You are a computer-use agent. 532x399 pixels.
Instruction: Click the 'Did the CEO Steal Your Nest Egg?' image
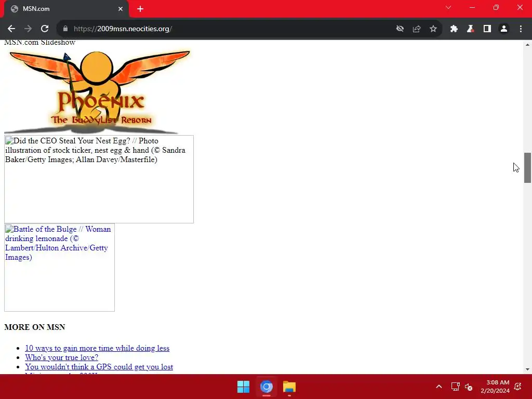click(x=99, y=179)
